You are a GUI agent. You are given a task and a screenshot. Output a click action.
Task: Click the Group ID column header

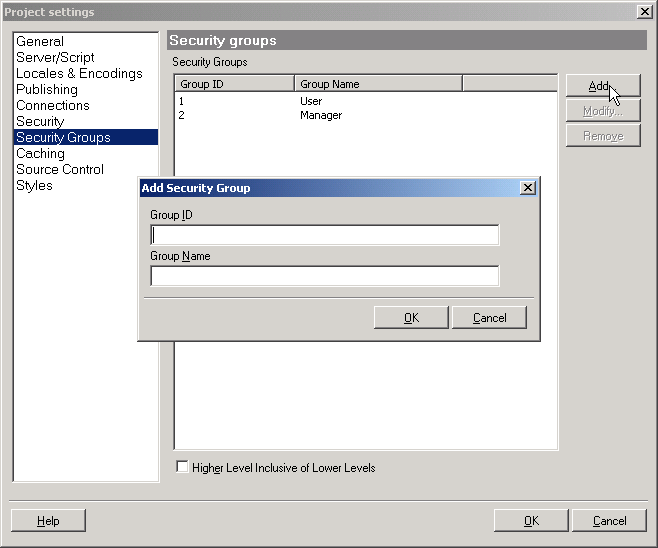click(x=234, y=84)
